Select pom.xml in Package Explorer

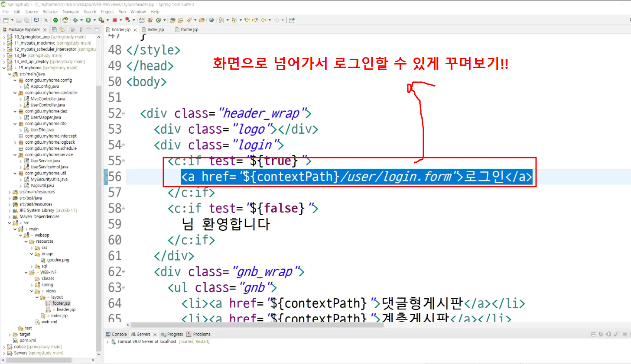click(28, 341)
